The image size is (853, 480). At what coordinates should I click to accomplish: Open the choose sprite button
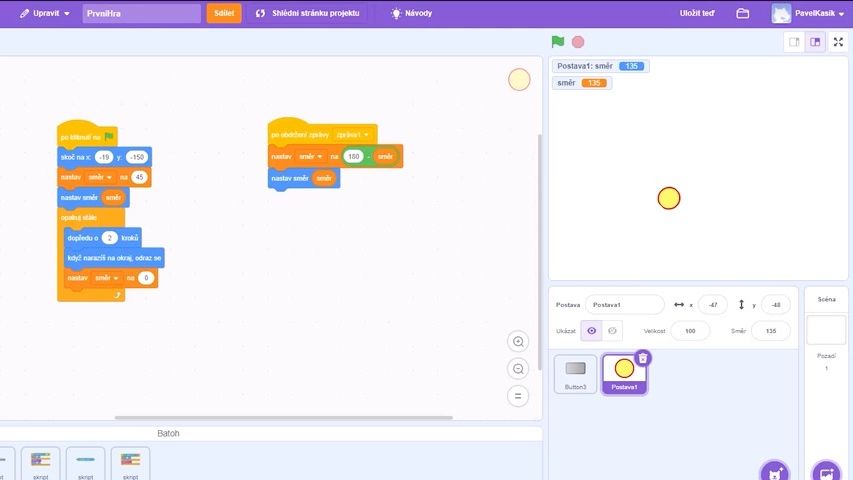click(x=773, y=471)
